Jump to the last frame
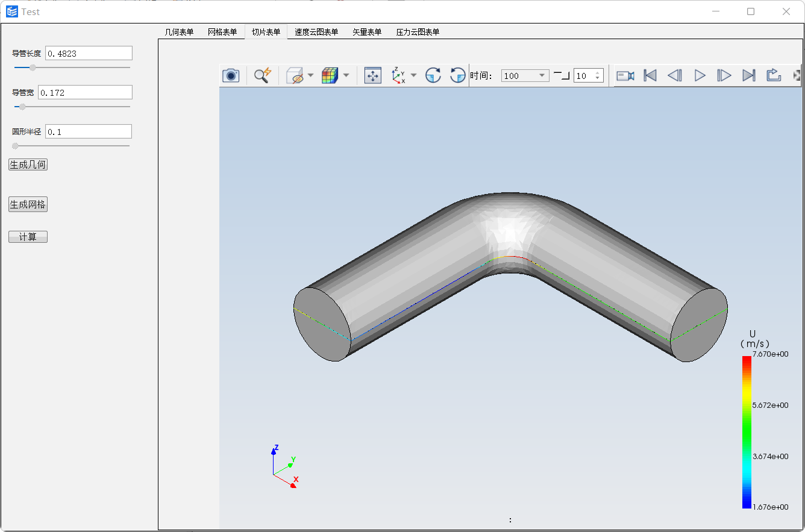The width and height of the screenshot is (805, 532). coord(749,75)
